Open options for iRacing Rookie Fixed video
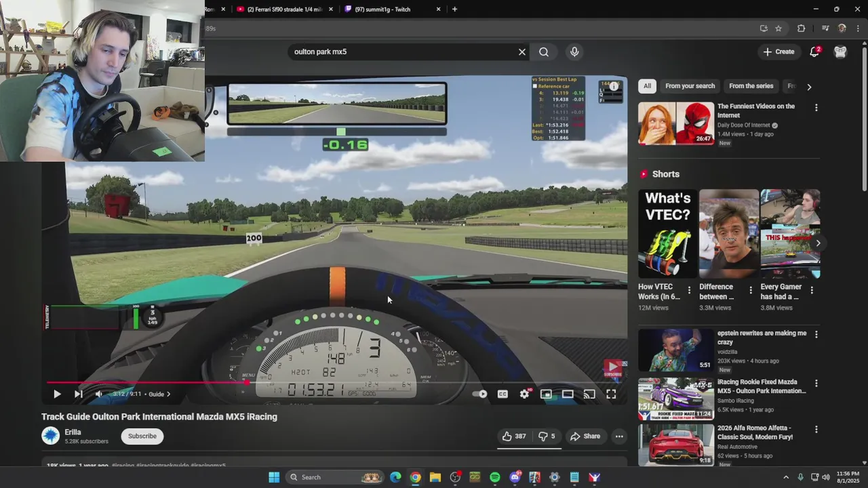 pyautogui.click(x=816, y=383)
